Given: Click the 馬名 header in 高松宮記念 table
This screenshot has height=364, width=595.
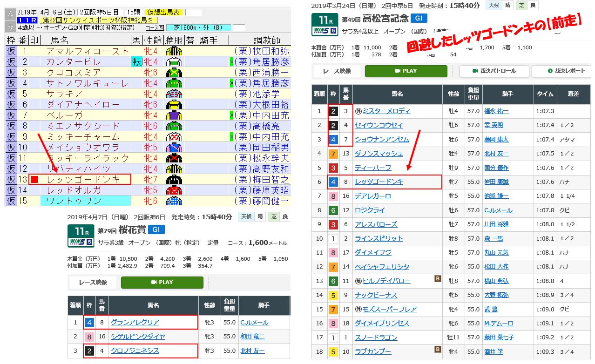Looking at the screenshot, I should point(398,94).
